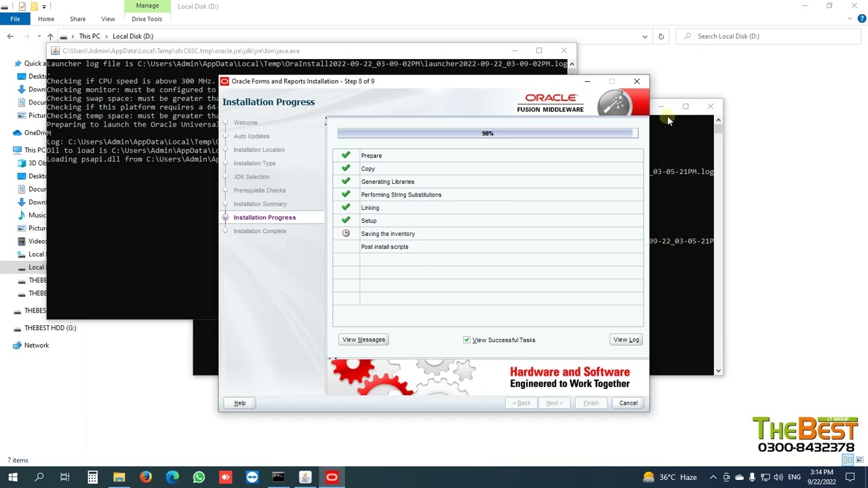Open breadcrumb chevron after This PC
The image size is (868, 488).
click(106, 36)
